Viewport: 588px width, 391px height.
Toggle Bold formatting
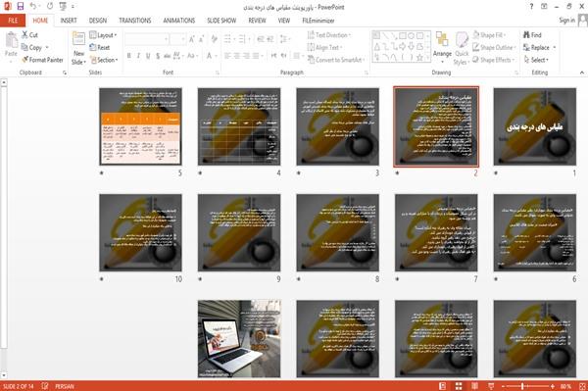pyautogui.click(x=129, y=56)
